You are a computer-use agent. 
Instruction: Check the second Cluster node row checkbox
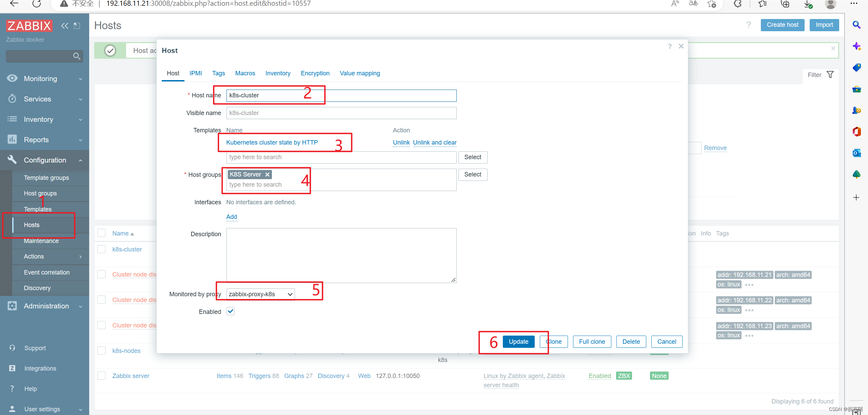coord(101,300)
